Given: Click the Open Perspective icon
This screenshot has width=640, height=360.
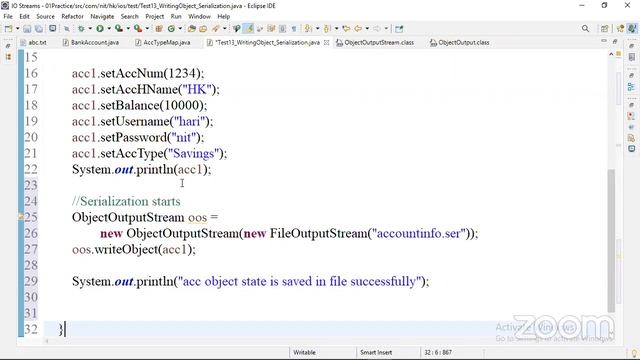Looking at the screenshot, I should pyautogui.click(x=604, y=29).
